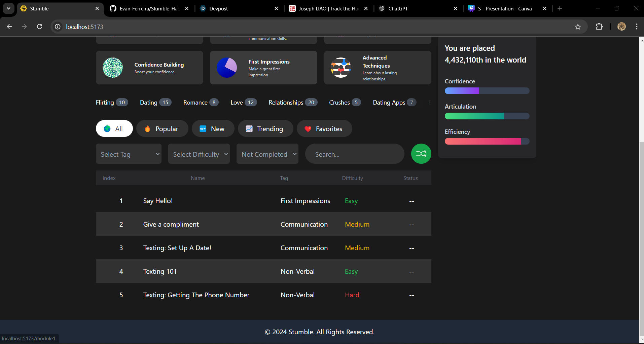
Task: Click the Efficiency progress bar
Action: 487,141
